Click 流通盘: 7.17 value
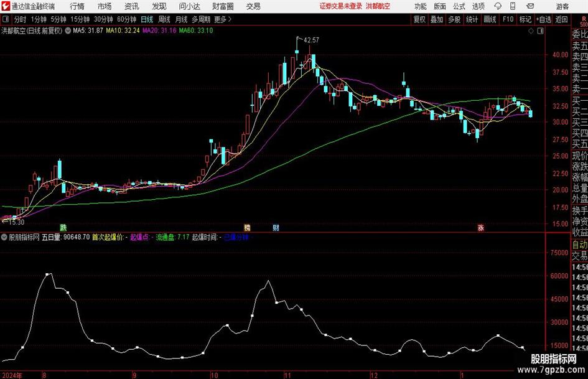 click(x=172, y=237)
